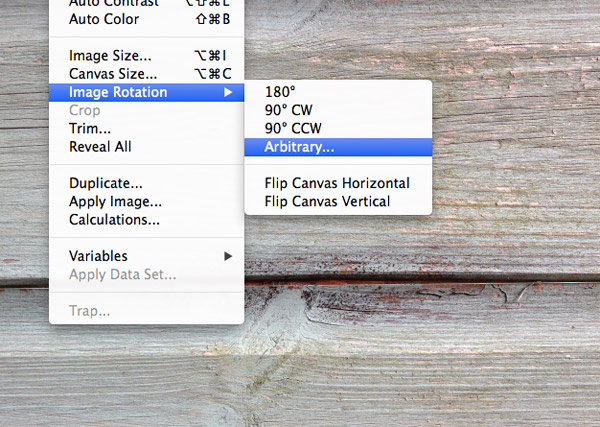Select the Image Rotation menu entry
The height and width of the screenshot is (427, 600).
118,92
